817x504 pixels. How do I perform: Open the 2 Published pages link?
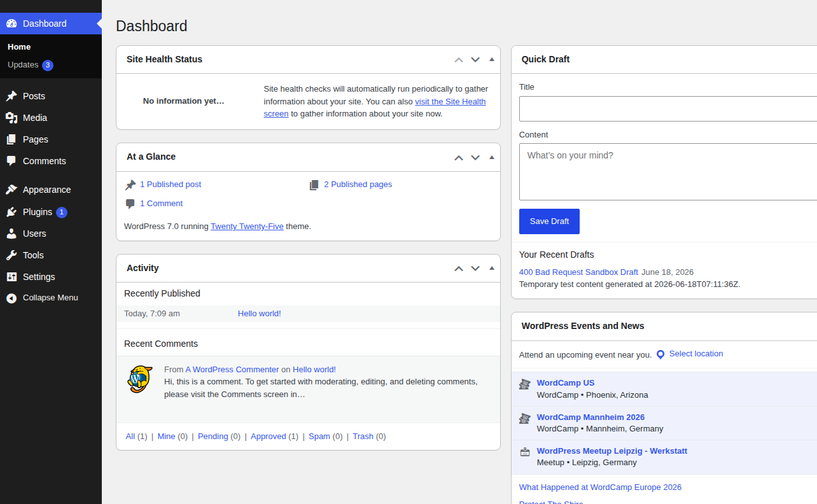pyautogui.click(x=358, y=185)
